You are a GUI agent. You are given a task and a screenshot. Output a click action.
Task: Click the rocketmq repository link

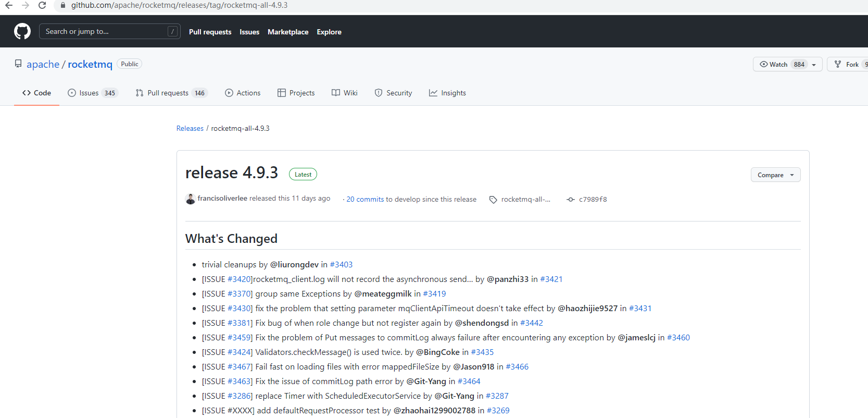point(90,64)
